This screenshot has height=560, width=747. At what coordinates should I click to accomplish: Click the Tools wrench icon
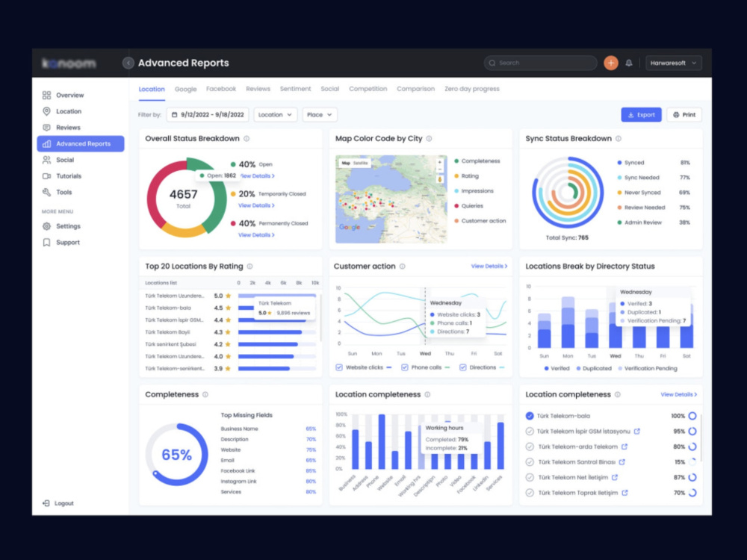tap(46, 193)
